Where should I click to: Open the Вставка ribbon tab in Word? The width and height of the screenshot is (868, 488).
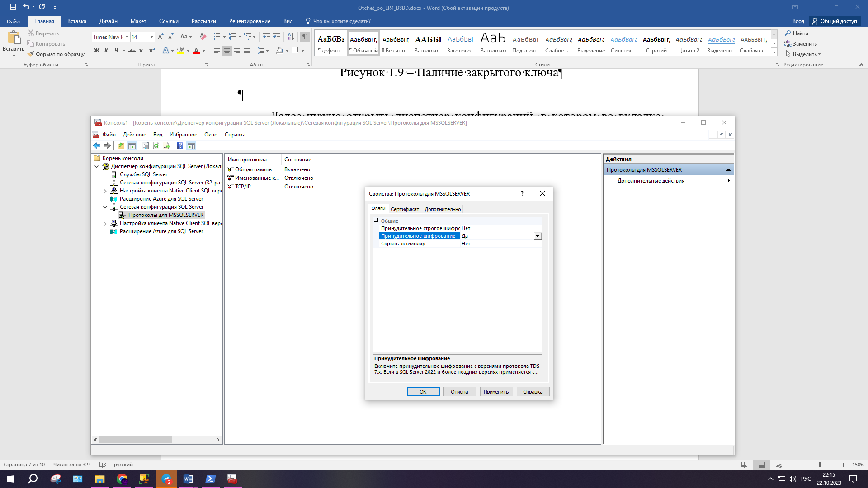[77, 21]
